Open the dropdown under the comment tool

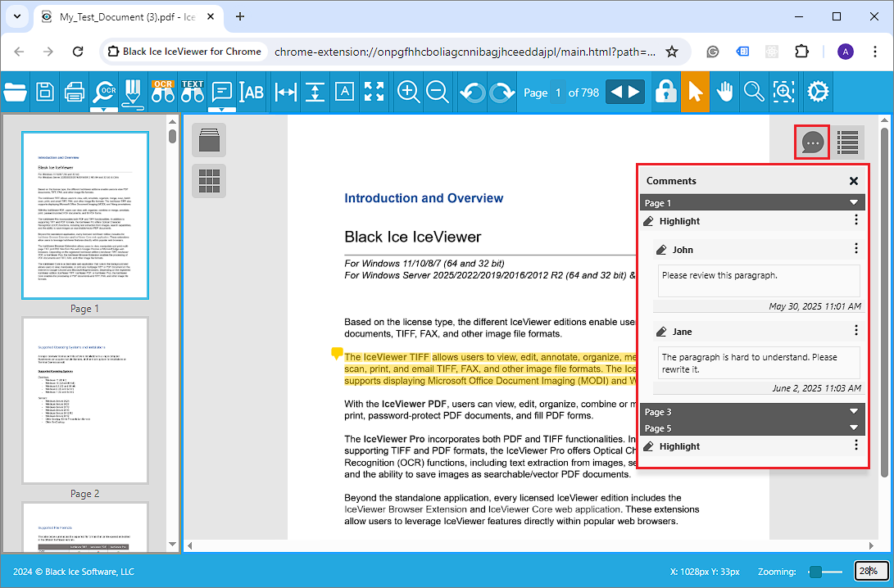click(x=222, y=108)
